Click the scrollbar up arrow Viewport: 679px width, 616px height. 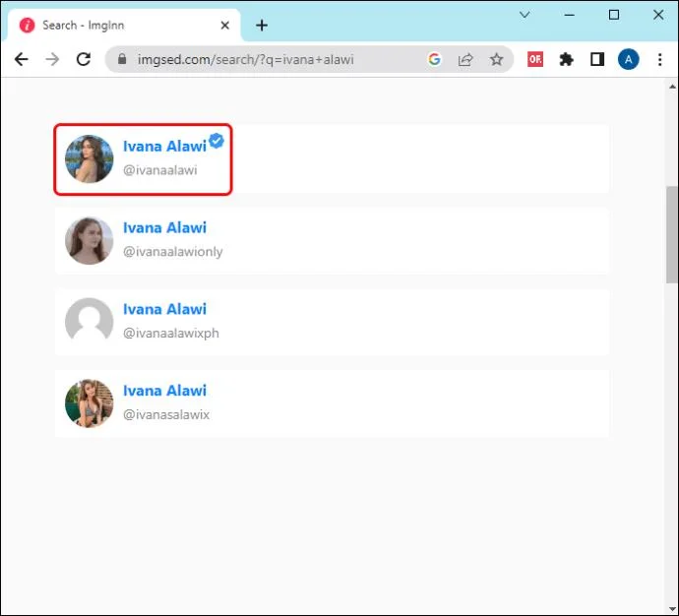click(x=672, y=87)
